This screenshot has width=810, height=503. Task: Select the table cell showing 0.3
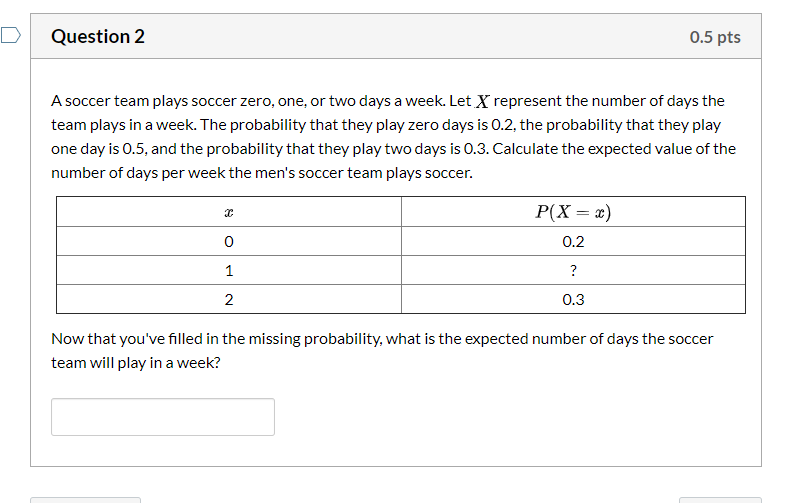[573, 299]
